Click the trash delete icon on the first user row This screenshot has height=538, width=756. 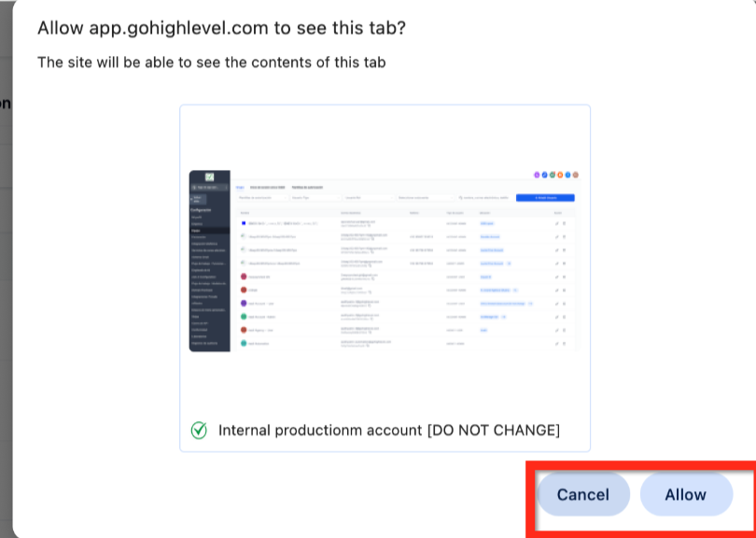pyautogui.click(x=565, y=223)
